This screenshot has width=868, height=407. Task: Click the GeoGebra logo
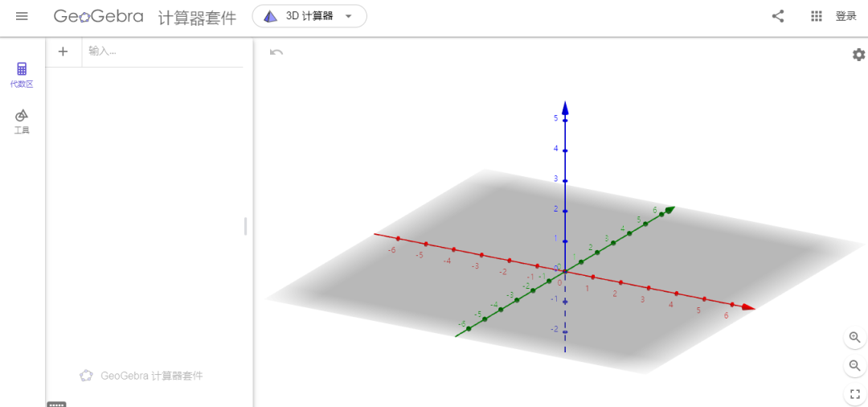click(99, 17)
